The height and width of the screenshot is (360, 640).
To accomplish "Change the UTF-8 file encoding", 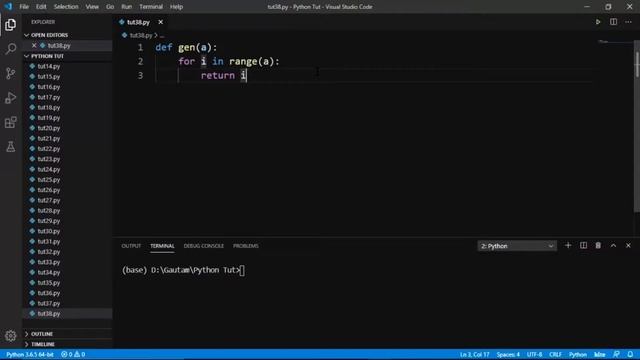I will 534,355.
